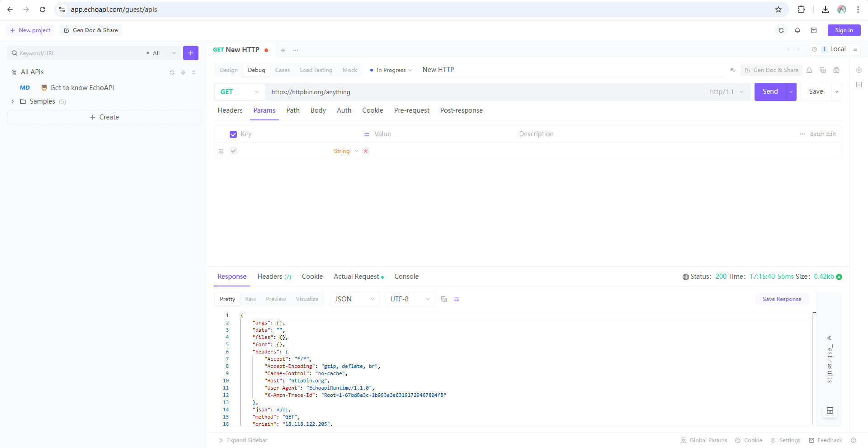Viewport: 868px width, 448px height.
Task: Toggle word wrap in the response viewer
Action: click(457, 299)
